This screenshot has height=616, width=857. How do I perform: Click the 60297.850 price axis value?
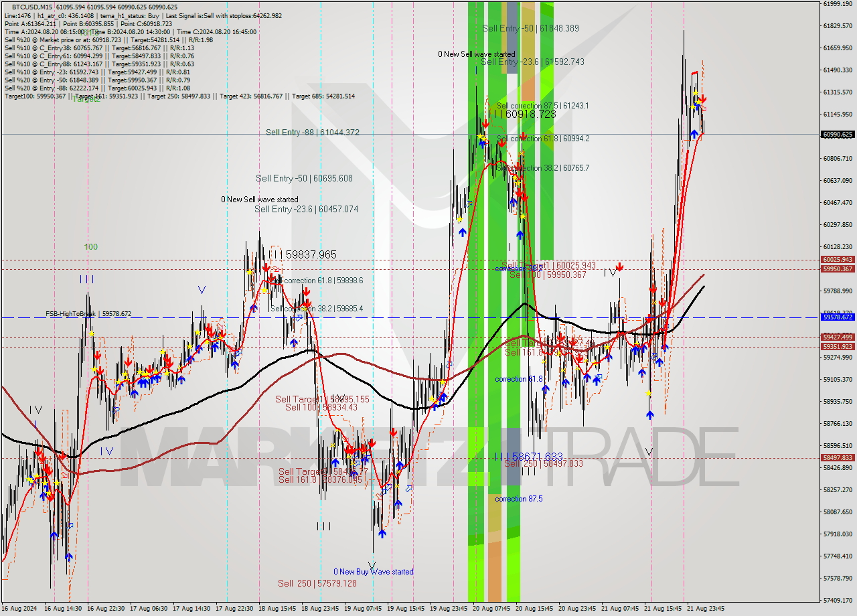click(837, 224)
